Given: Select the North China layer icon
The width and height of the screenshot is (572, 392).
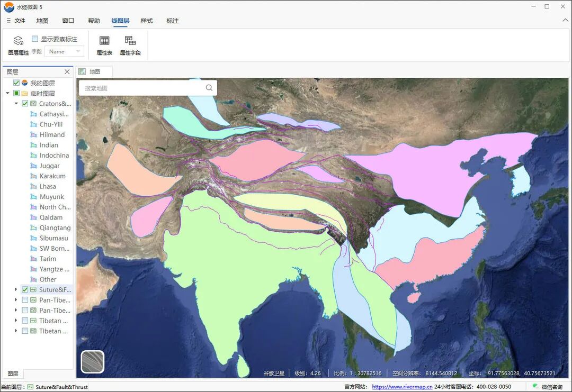Looking at the screenshot, I should pyautogui.click(x=33, y=207).
